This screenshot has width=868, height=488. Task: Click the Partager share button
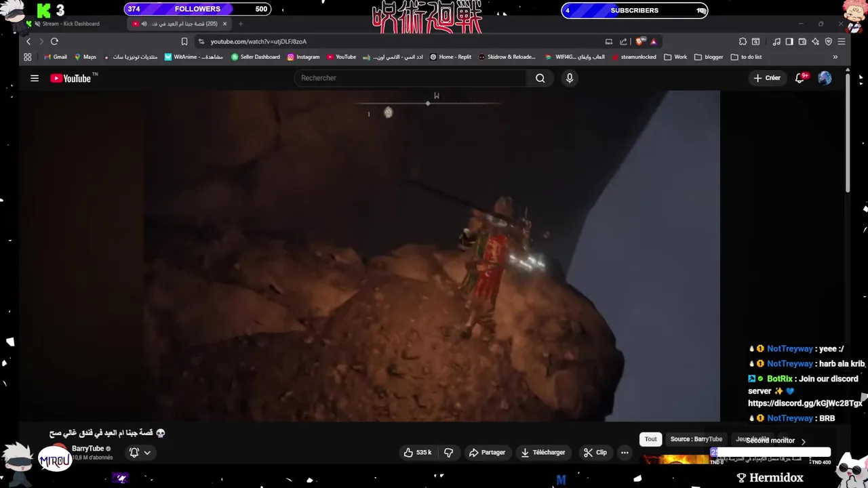487,452
